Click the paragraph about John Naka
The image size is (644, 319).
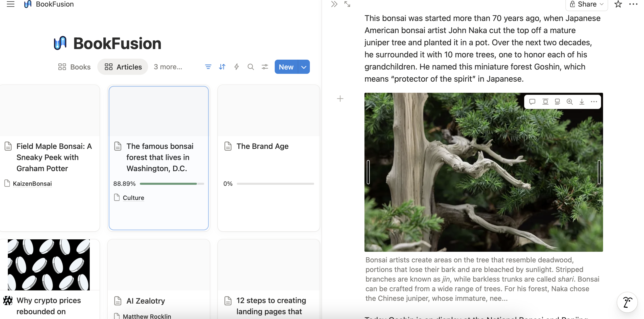click(482, 49)
